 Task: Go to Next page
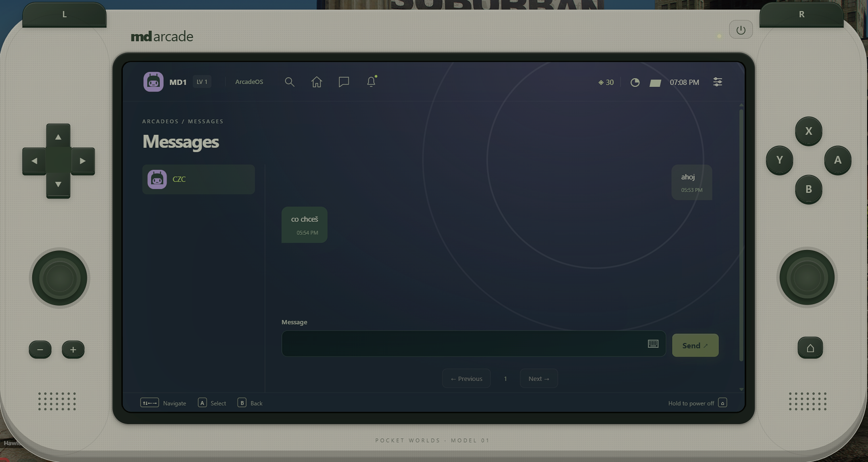(x=539, y=379)
